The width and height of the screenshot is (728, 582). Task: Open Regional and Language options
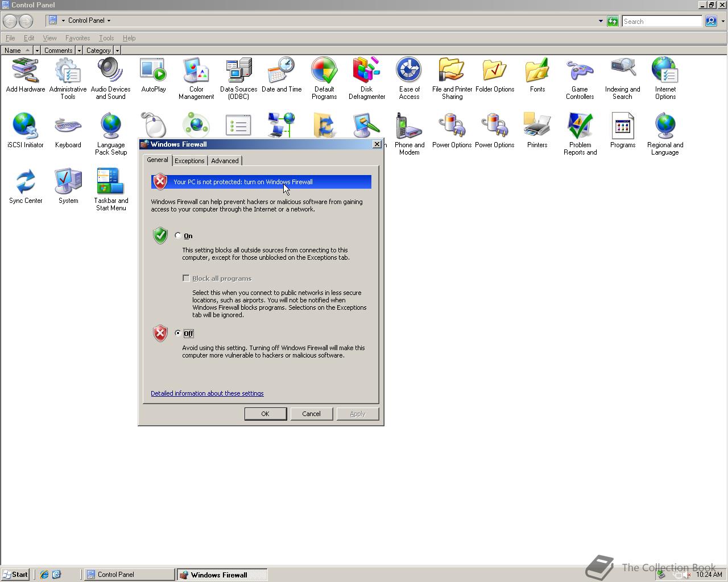click(665, 134)
